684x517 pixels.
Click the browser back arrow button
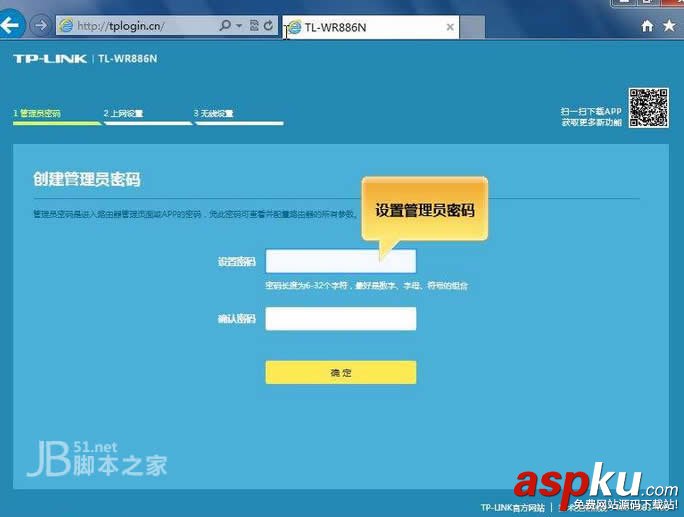pos(10,25)
